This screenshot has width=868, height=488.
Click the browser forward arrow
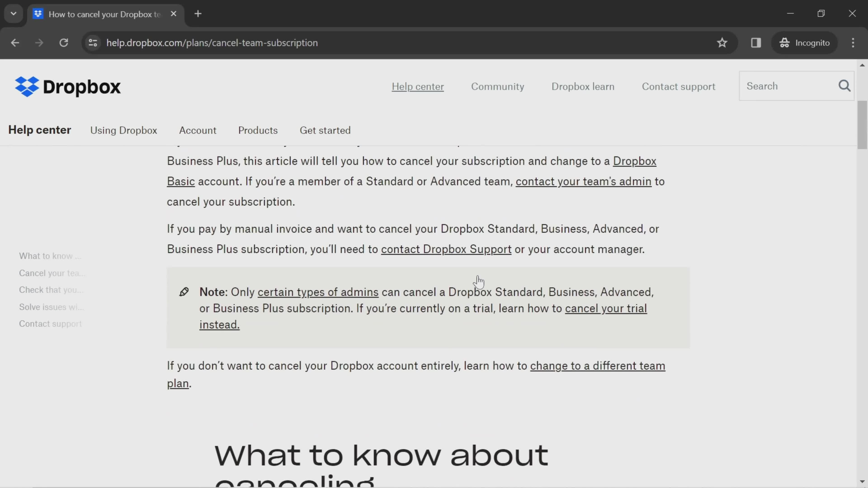[x=39, y=43]
